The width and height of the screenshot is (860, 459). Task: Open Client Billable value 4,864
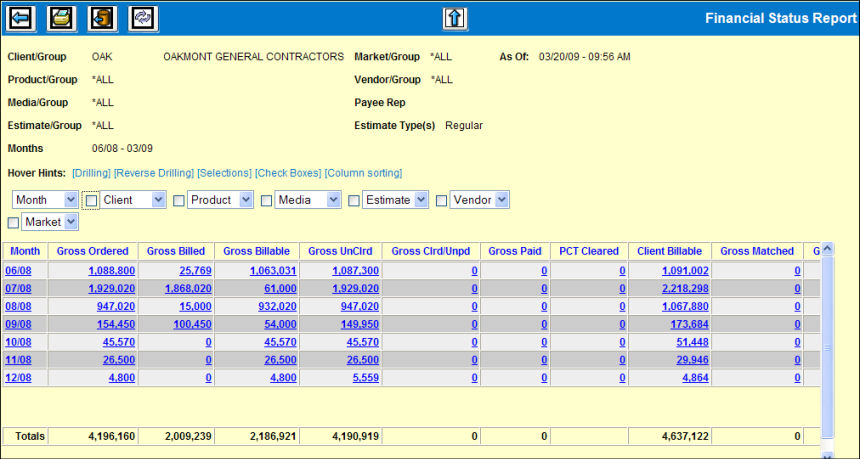click(x=695, y=378)
